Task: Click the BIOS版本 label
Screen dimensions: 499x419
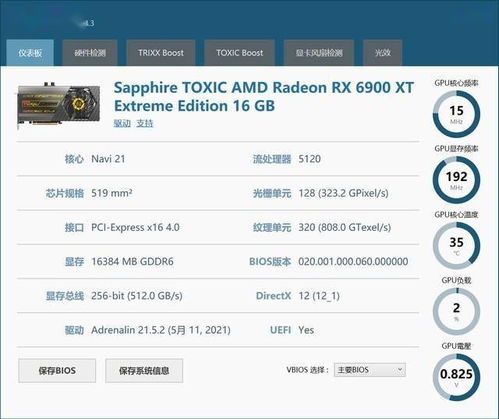Action: point(270,262)
